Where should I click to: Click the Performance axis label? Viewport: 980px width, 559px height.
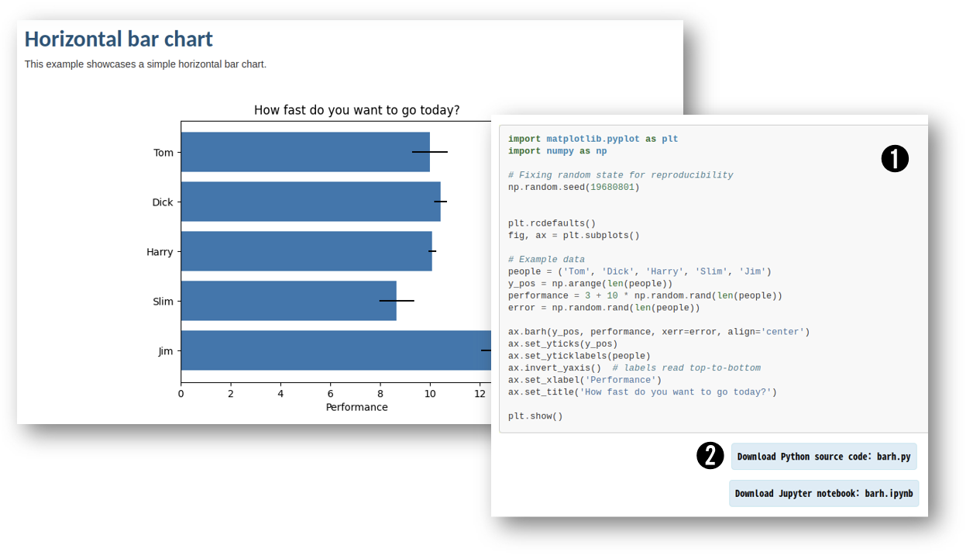point(356,406)
